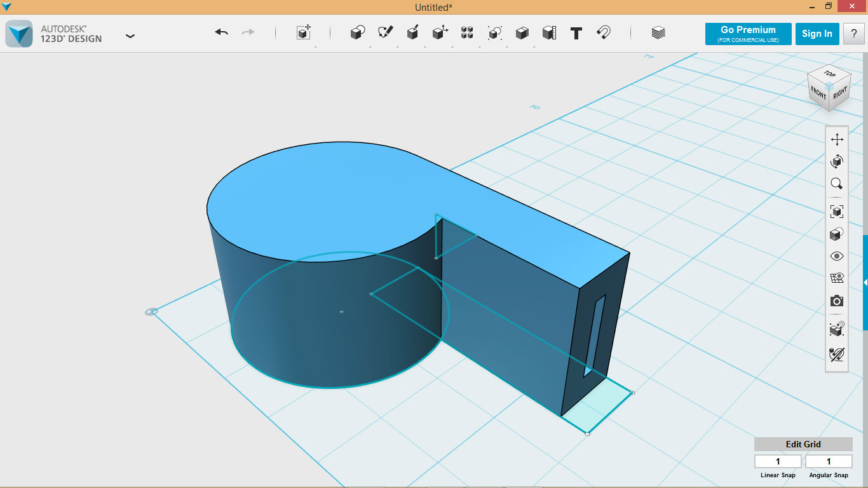Click the Angular Snap value field
Screen dimensions: 868x488
829,461
